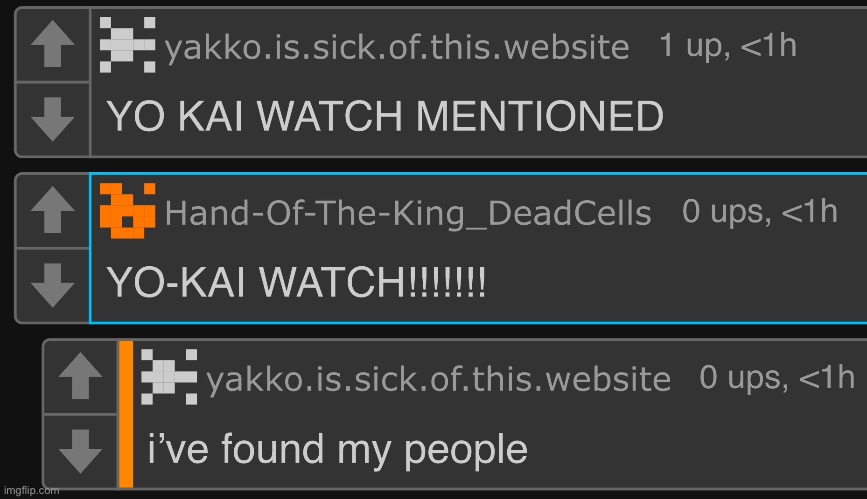Image resolution: width=867 pixels, height=499 pixels.
Task: Visit the Hand-Of-The-King_DeadCells profile link
Action: pos(408,214)
